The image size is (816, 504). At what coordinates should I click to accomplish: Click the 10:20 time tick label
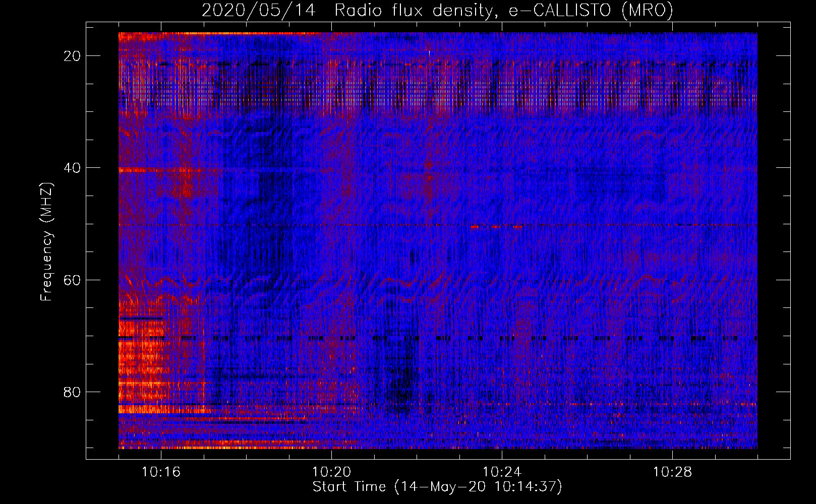(331, 472)
